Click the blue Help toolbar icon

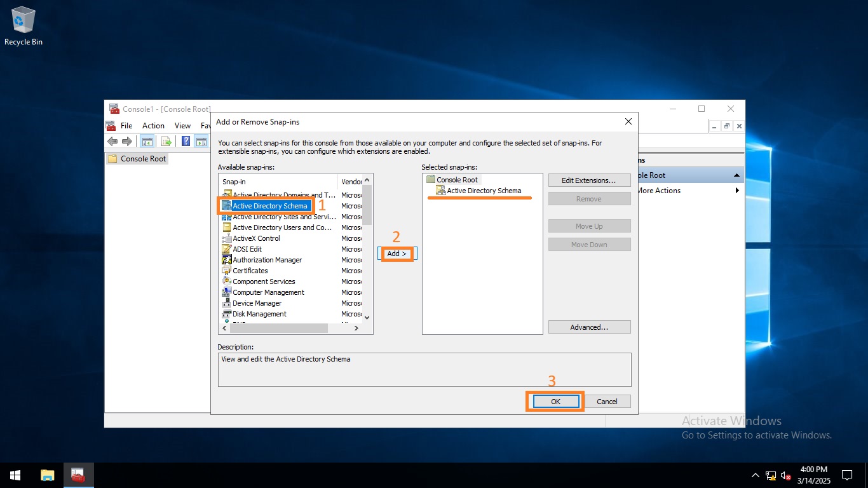tap(186, 142)
